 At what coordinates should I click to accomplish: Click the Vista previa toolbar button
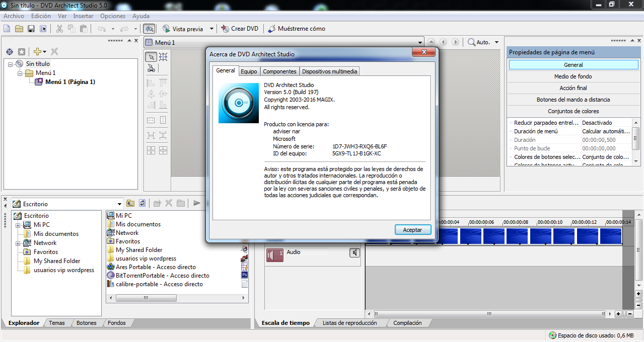tap(183, 29)
